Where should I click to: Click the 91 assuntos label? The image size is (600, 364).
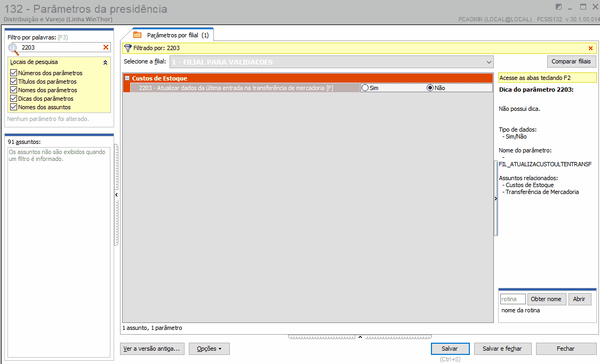click(24, 142)
